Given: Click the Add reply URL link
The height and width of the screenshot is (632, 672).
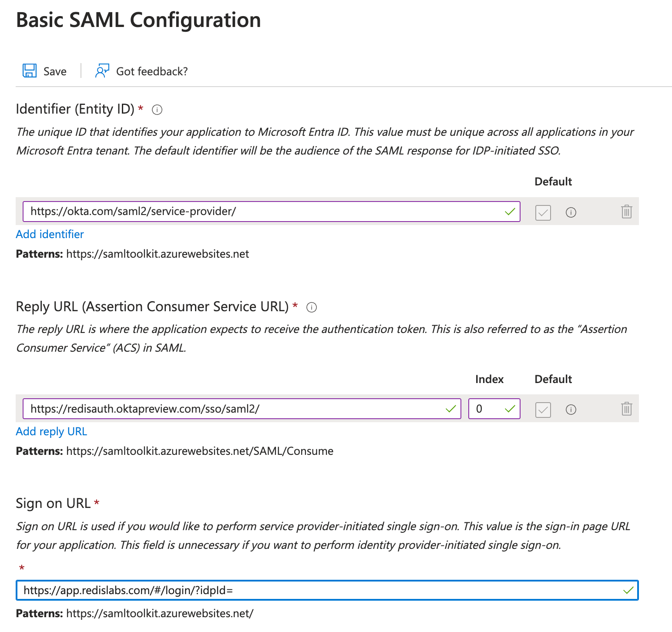Looking at the screenshot, I should click(51, 431).
